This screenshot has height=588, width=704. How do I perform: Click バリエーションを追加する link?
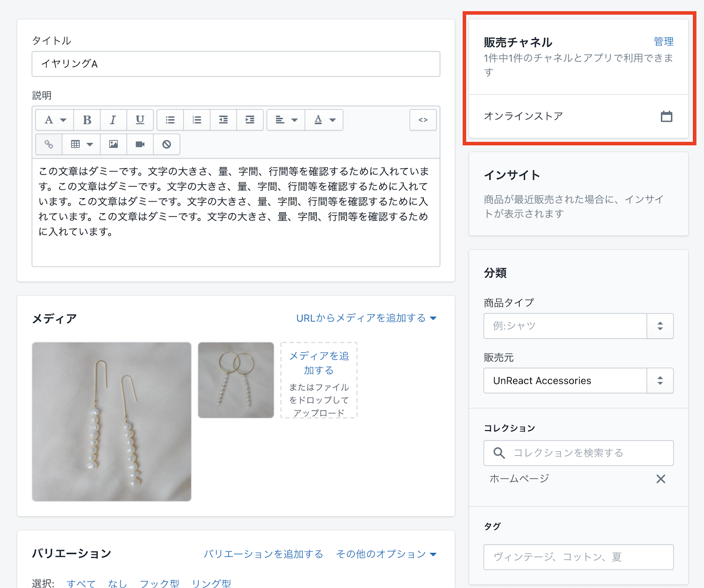(x=263, y=554)
